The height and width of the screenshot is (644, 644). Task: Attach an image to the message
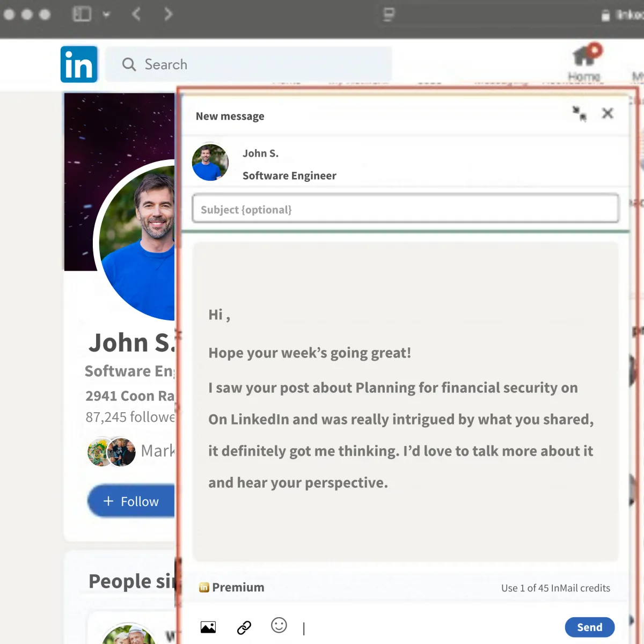point(208,627)
